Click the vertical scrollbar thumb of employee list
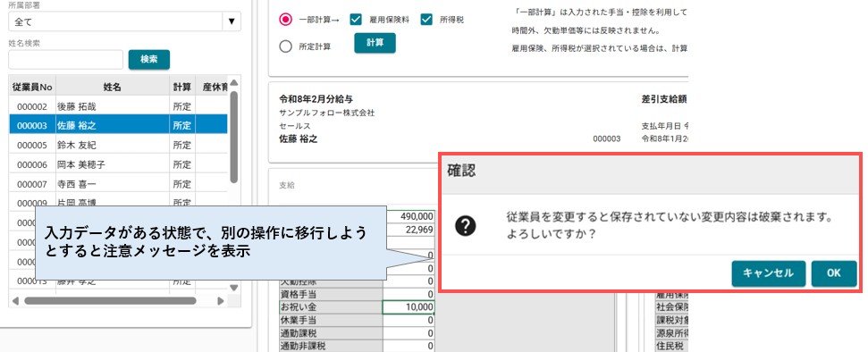 pyautogui.click(x=234, y=137)
